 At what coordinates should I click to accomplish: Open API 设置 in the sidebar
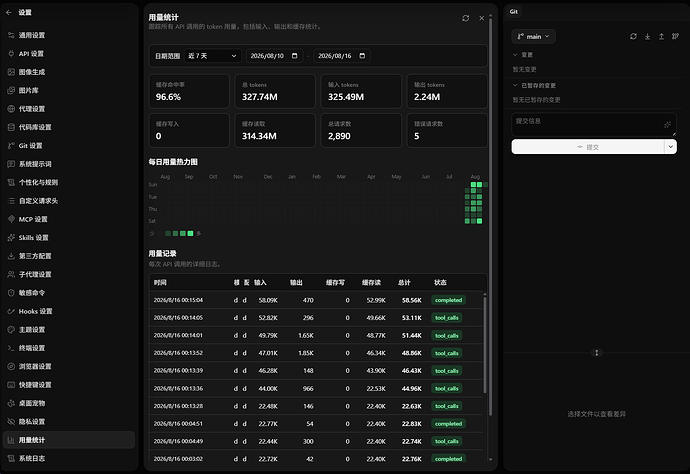click(69, 54)
